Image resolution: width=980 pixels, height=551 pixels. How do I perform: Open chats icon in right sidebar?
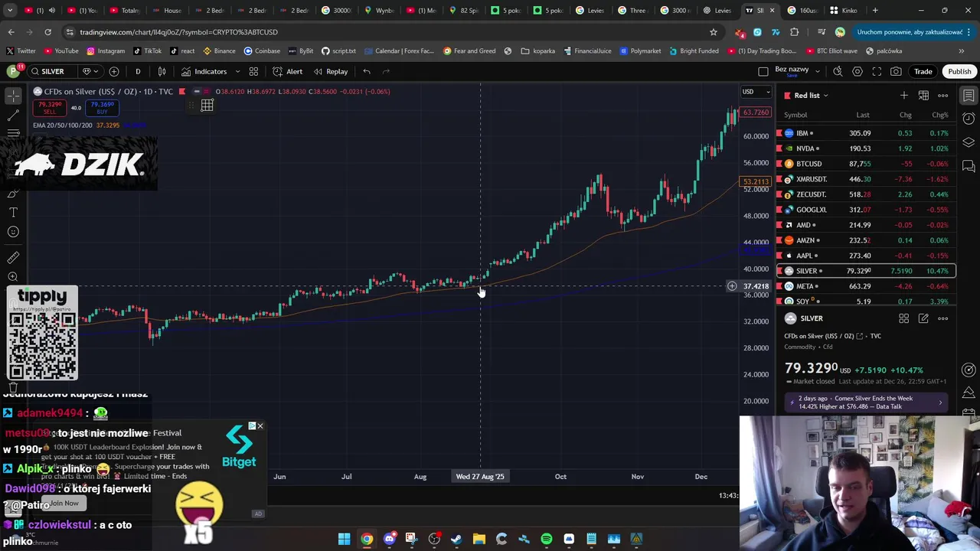(x=969, y=166)
